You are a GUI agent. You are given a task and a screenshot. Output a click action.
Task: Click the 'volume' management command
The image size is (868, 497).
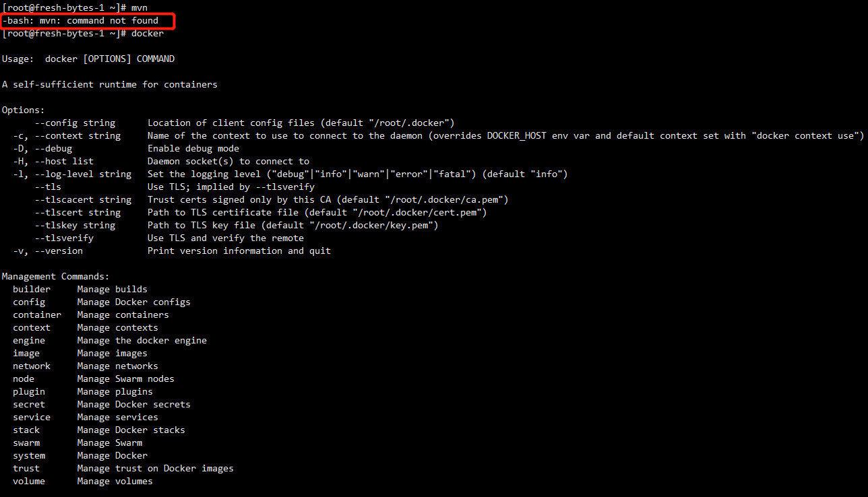[x=29, y=482]
